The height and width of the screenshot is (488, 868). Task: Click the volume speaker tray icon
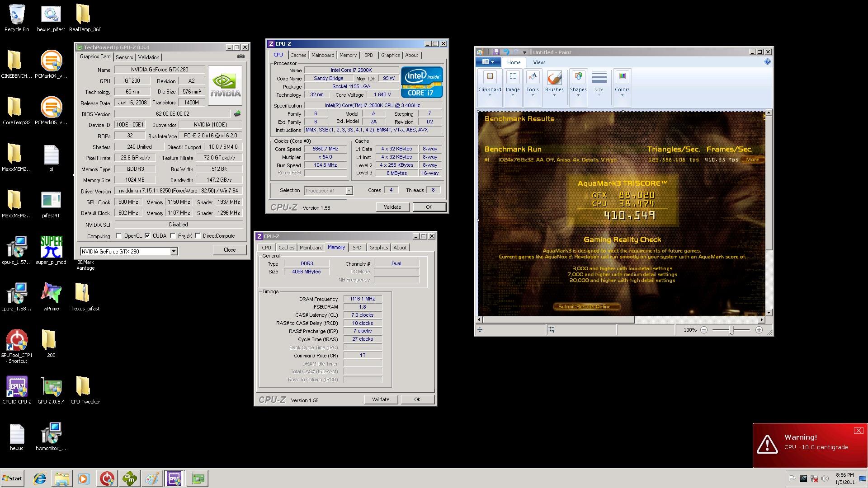pos(825,479)
